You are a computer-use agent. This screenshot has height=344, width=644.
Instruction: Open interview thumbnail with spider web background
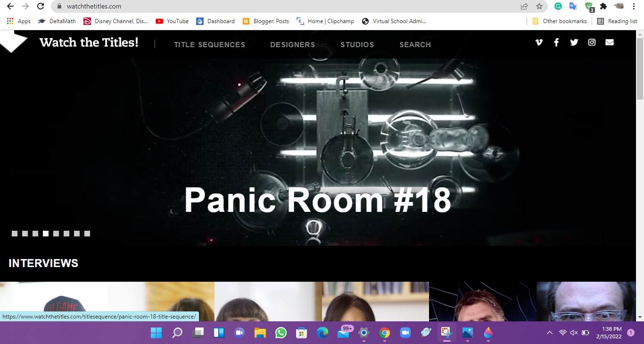pos(483,302)
